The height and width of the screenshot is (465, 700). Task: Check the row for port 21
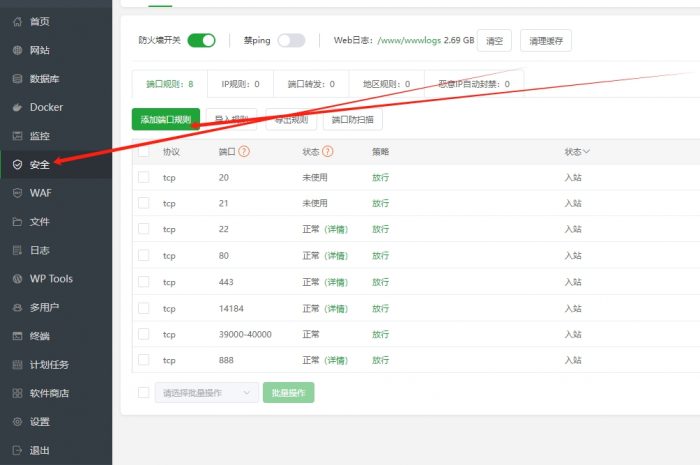coord(144,203)
